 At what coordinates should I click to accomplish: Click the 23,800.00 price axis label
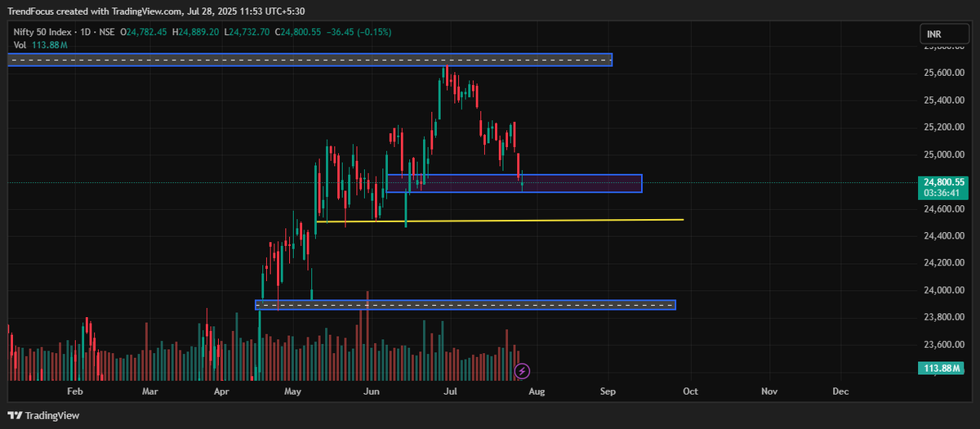click(944, 316)
